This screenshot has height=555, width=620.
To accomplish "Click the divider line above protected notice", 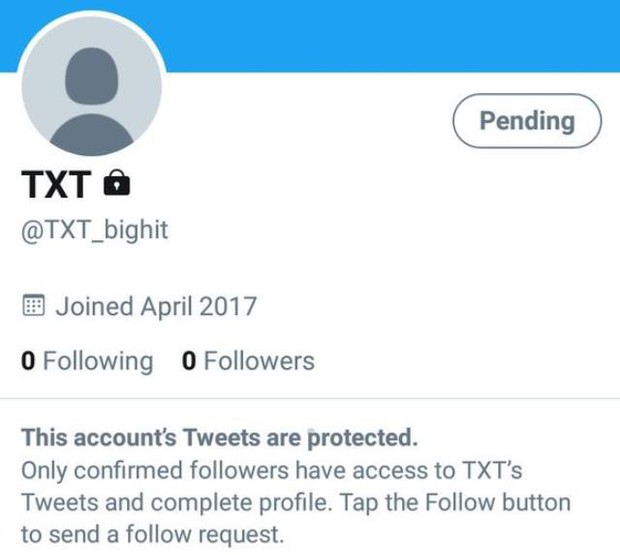I will click(x=310, y=398).
